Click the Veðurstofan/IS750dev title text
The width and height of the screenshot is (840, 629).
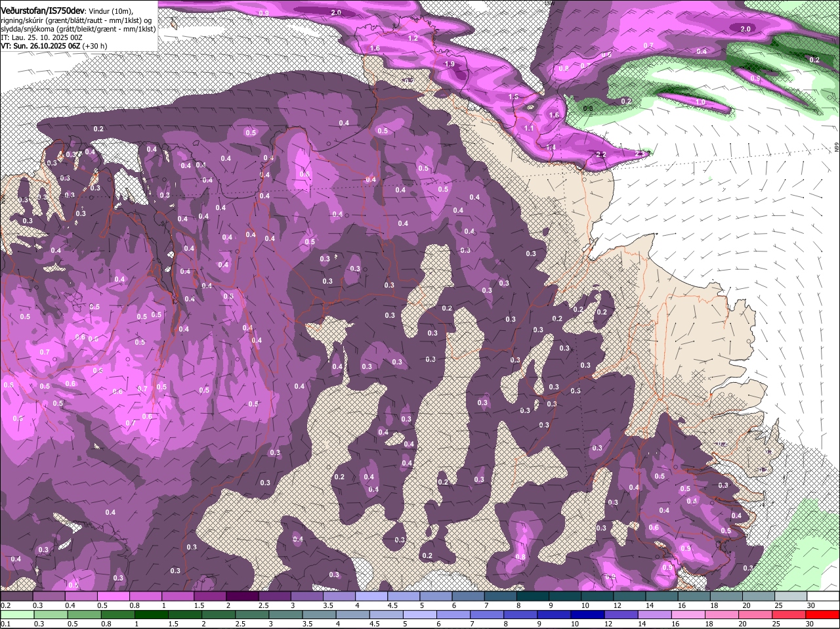click(42, 11)
